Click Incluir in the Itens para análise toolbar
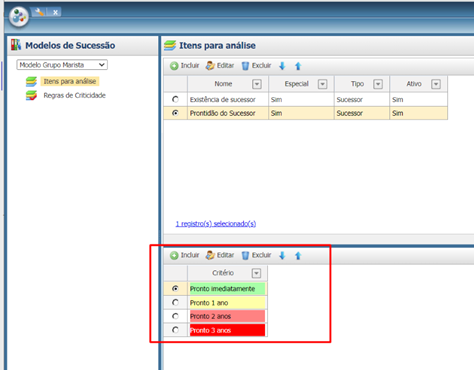Viewport: 474px width, 370px height. pos(184,66)
